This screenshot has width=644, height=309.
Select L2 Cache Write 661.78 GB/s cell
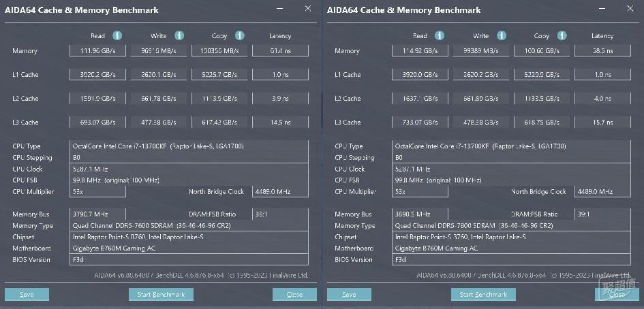click(159, 99)
